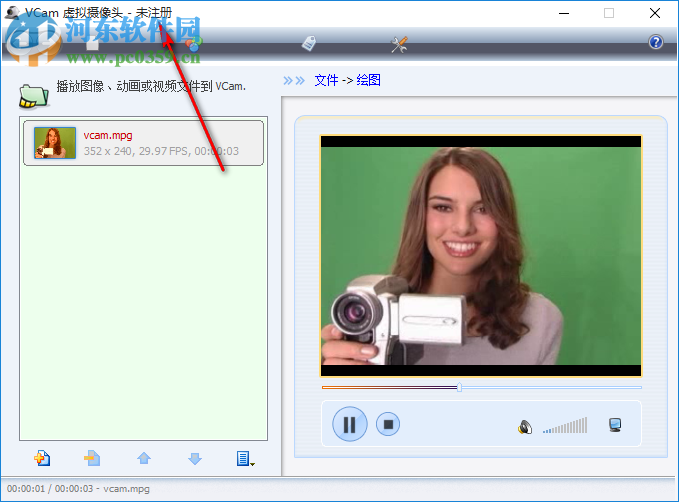Screen dimensions: 679x502
Task: Move selected file up in list
Action: 144,458
